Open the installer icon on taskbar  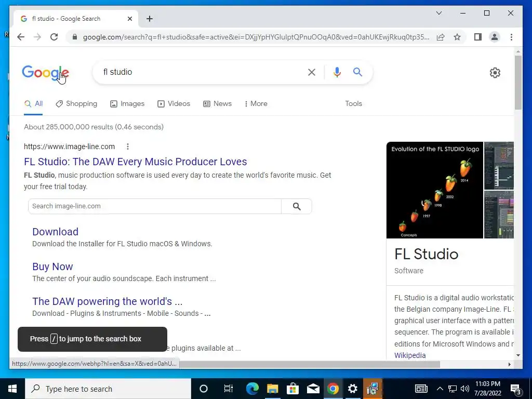click(x=373, y=389)
